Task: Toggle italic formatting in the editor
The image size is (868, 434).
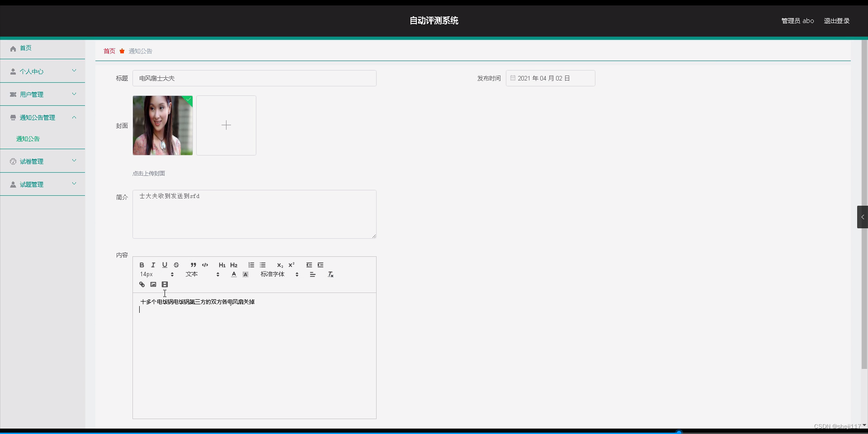Action: [153, 265]
